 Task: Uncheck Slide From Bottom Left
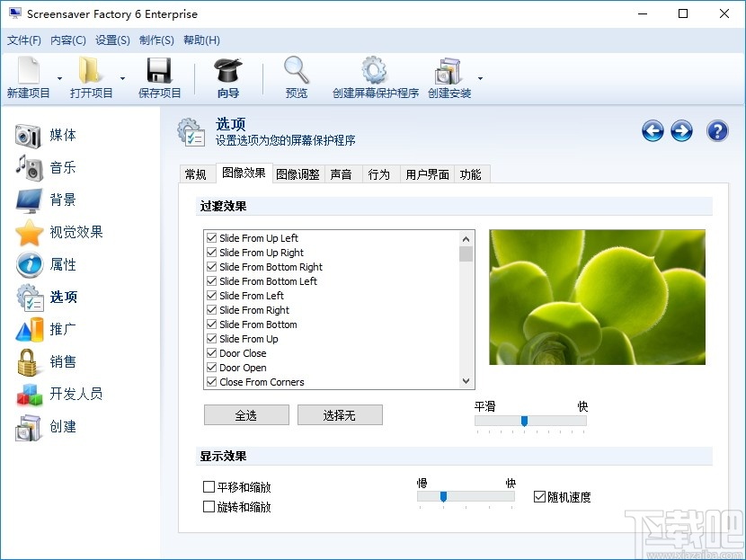(x=212, y=280)
